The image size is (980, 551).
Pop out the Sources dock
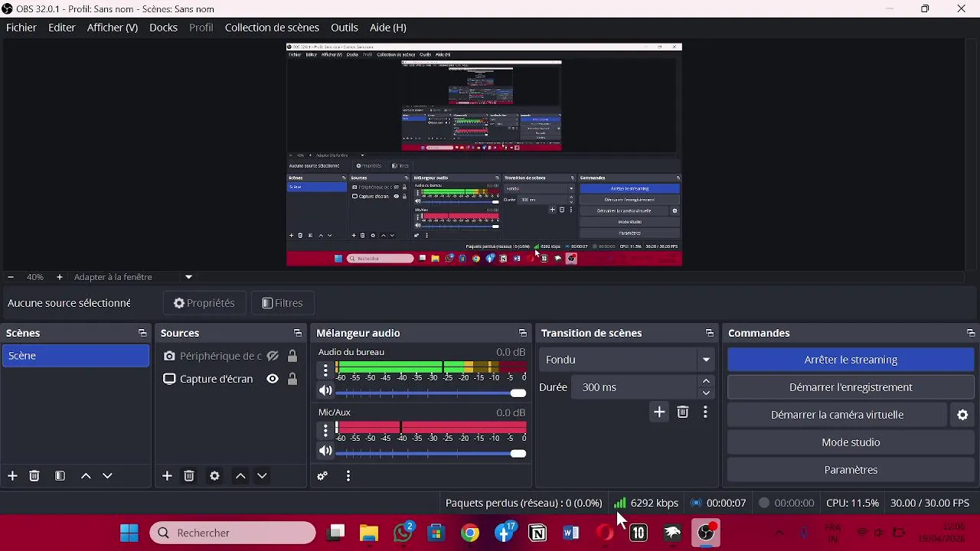[298, 333]
